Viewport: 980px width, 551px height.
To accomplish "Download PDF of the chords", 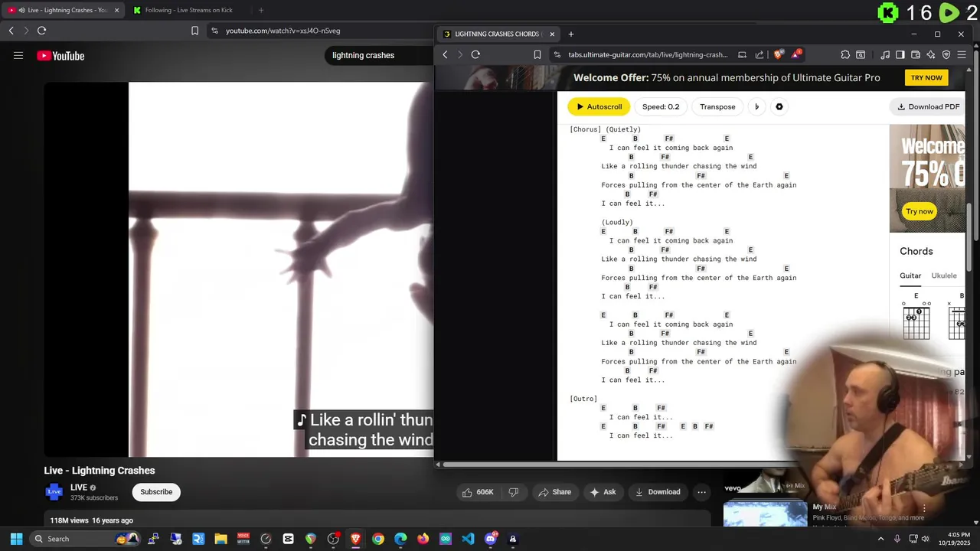I will point(928,106).
